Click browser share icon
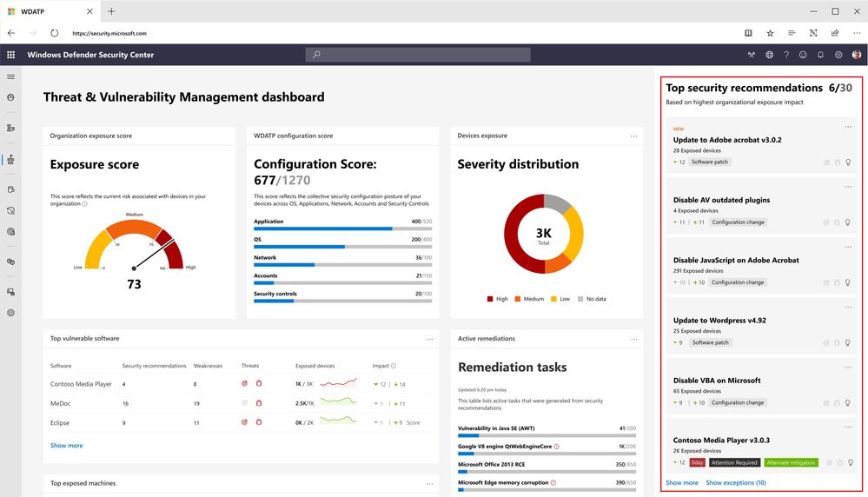868x497 pixels. [835, 33]
